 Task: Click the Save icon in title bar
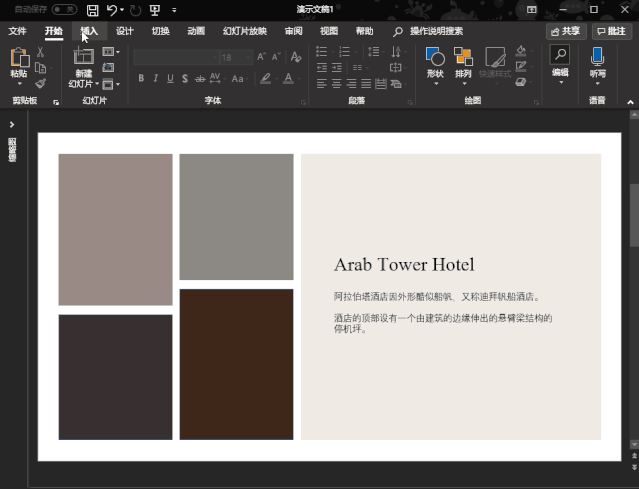point(93,10)
